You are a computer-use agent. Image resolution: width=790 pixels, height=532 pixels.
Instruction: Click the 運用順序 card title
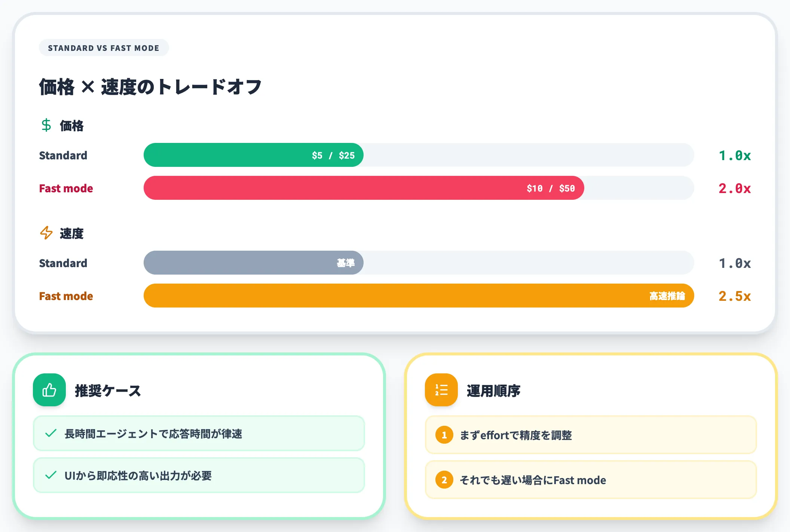pos(494,391)
